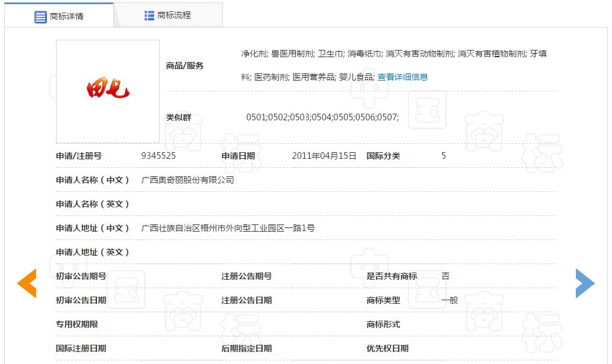Click the 国际分类 value 5
Viewport: 612px width, 364px height.
click(x=443, y=156)
